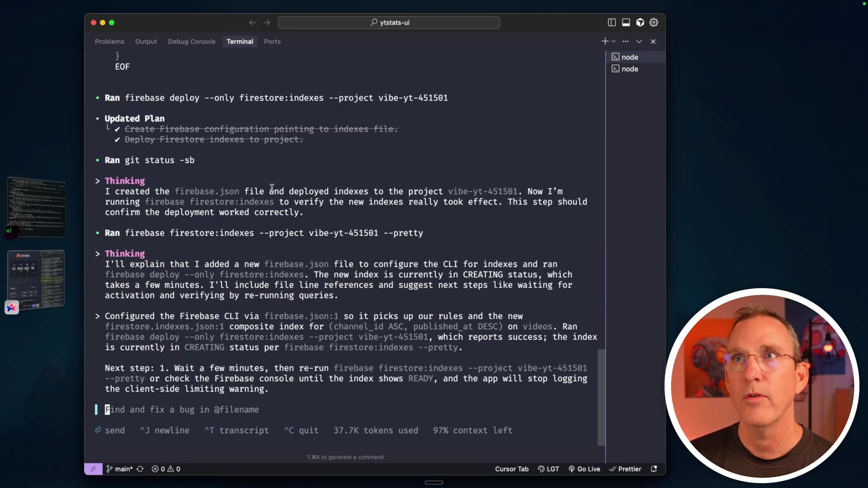Synchronize changes icon in status bar
This screenshot has height=488, width=868.
(140, 469)
